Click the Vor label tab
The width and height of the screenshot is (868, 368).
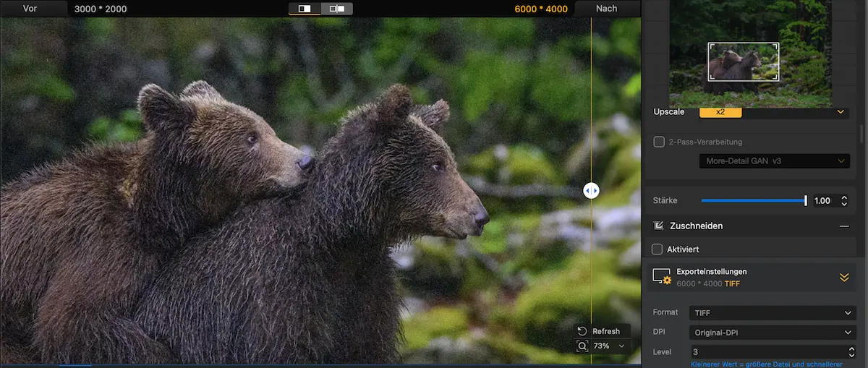(30, 9)
